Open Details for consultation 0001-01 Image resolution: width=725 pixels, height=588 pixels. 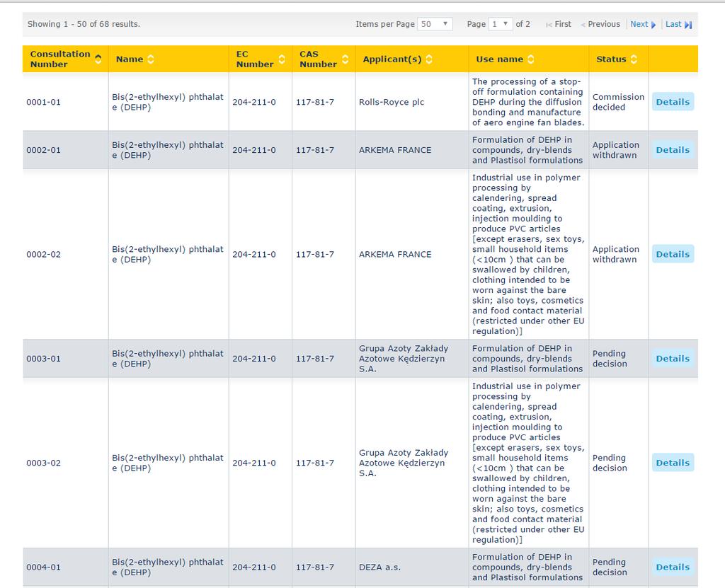[673, 102]
